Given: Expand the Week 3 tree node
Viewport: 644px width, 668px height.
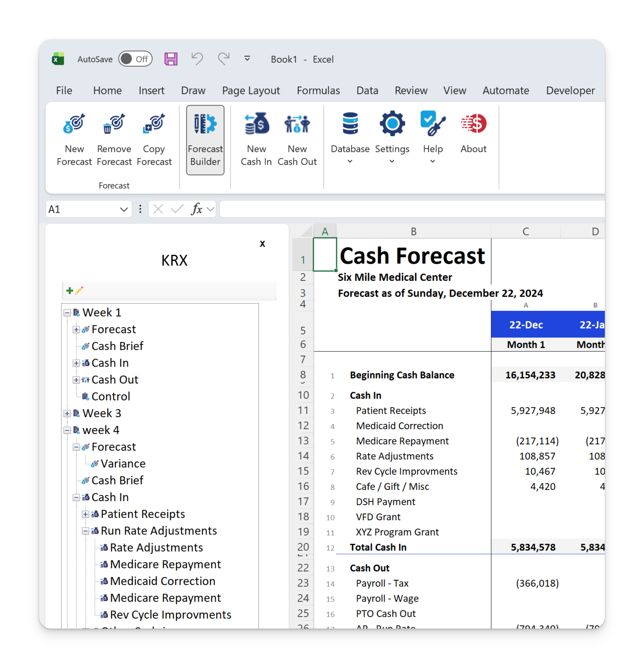Looking at the screenshot, I should pos(67,413).
